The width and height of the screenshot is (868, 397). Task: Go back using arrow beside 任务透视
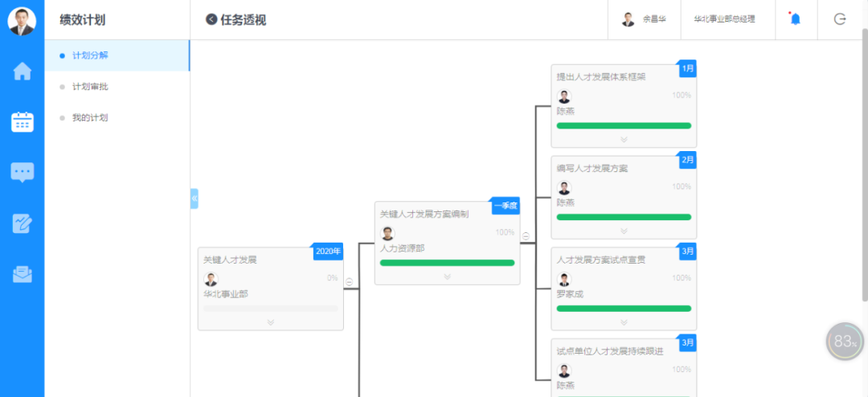coord(211,19)
